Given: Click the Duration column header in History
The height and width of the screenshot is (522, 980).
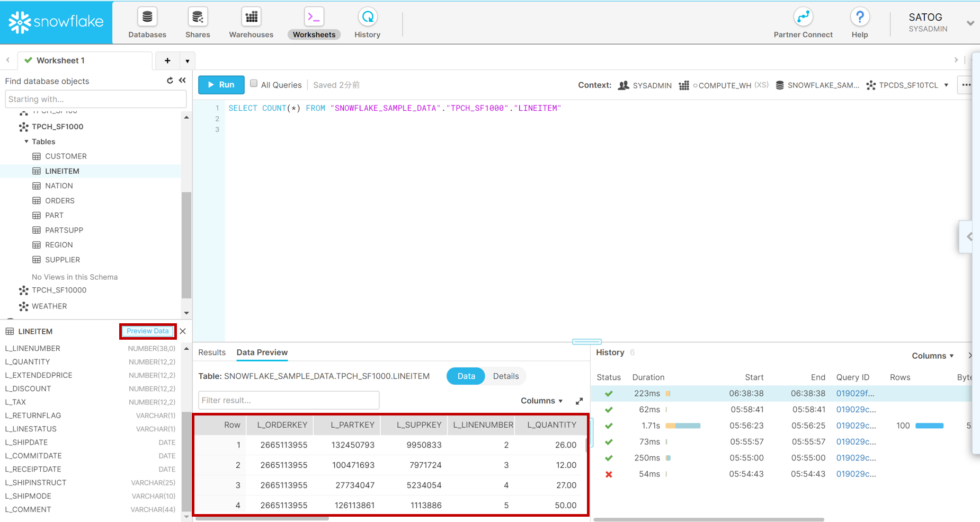Looking at the screenshot, I should [648, 377].
